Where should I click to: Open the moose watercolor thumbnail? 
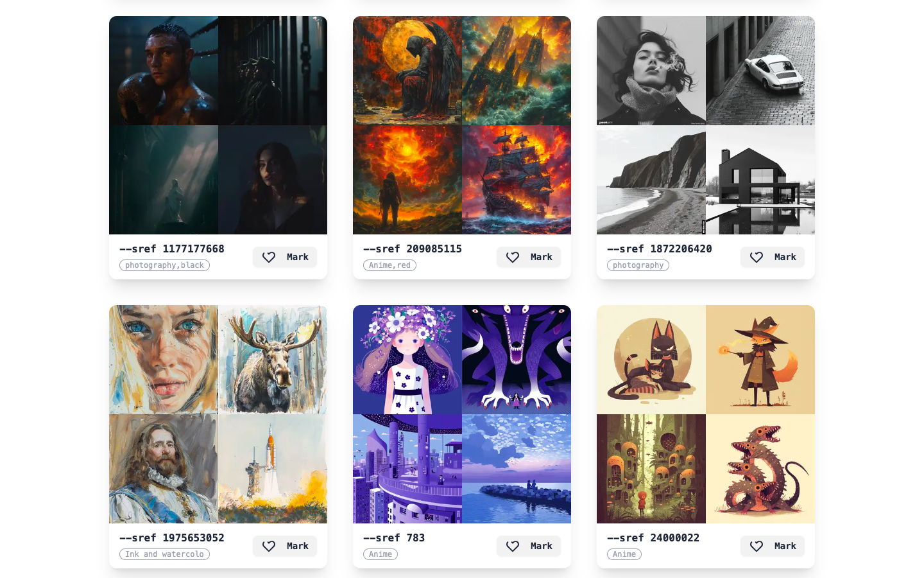pyautogui.click(x=273, y=360)
